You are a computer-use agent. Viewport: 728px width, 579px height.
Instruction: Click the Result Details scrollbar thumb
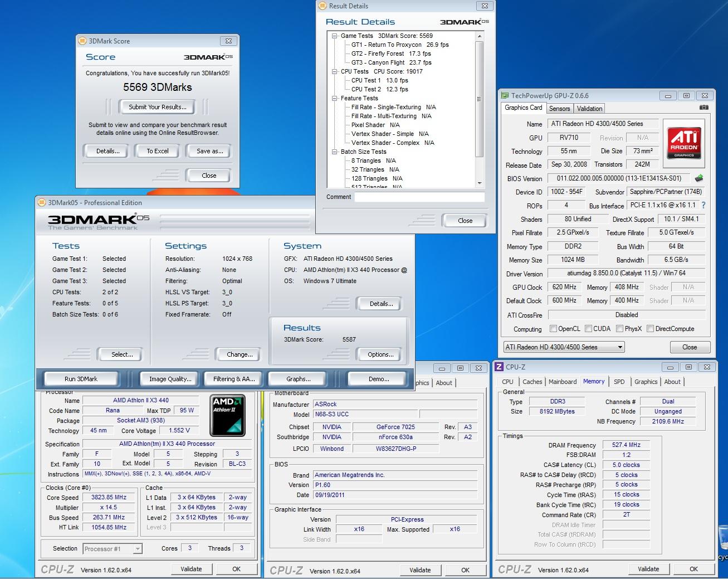[x=480, y=99]
